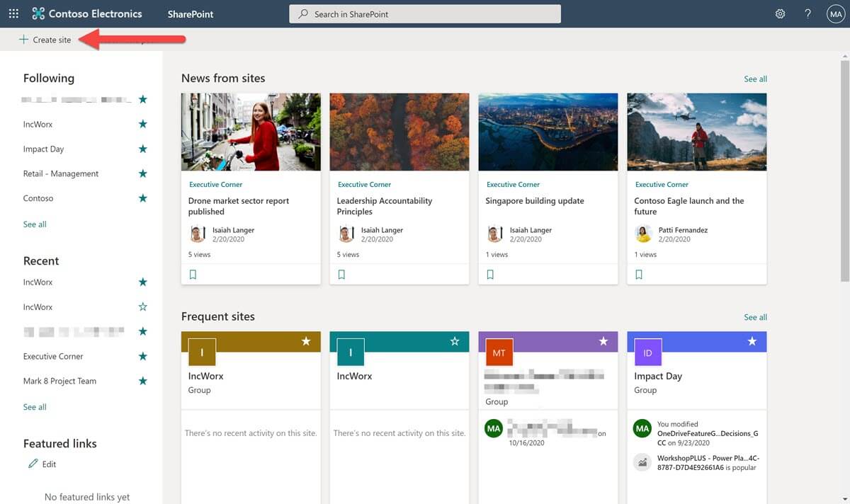Open the IncWorx site tile icon
The width and height of the screenshot is (850, 504).
201,352
